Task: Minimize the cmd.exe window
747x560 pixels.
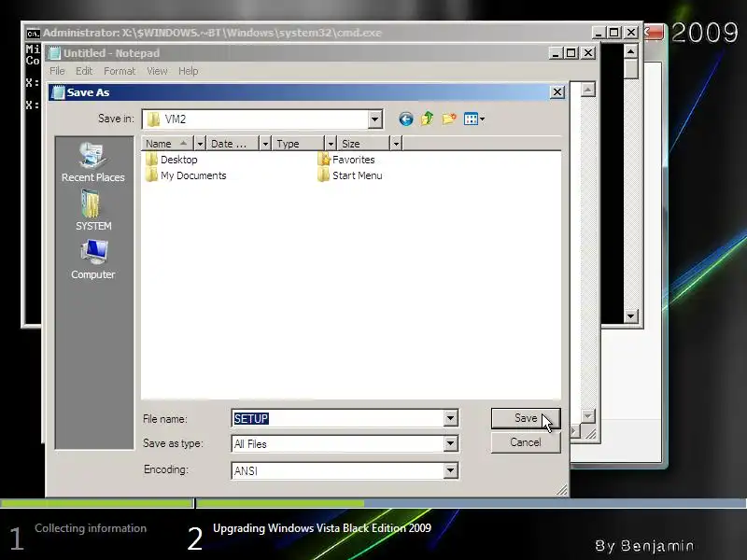Action: pyautogui.click(x=599, y=33)
